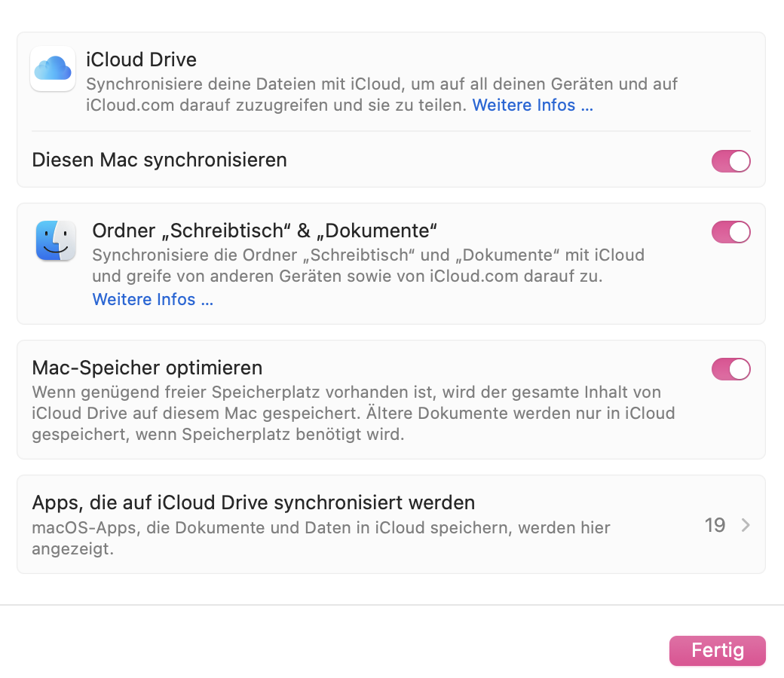Click the description starting 'Synchronisiere deine Dateien'
784x678 pixels.
(x=381, y=94)
